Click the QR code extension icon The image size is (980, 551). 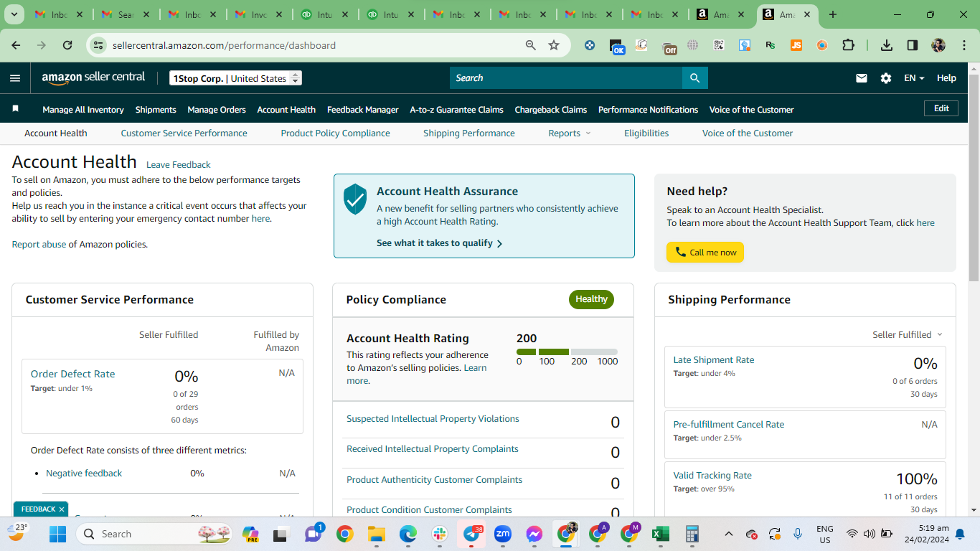pos(719,45)
